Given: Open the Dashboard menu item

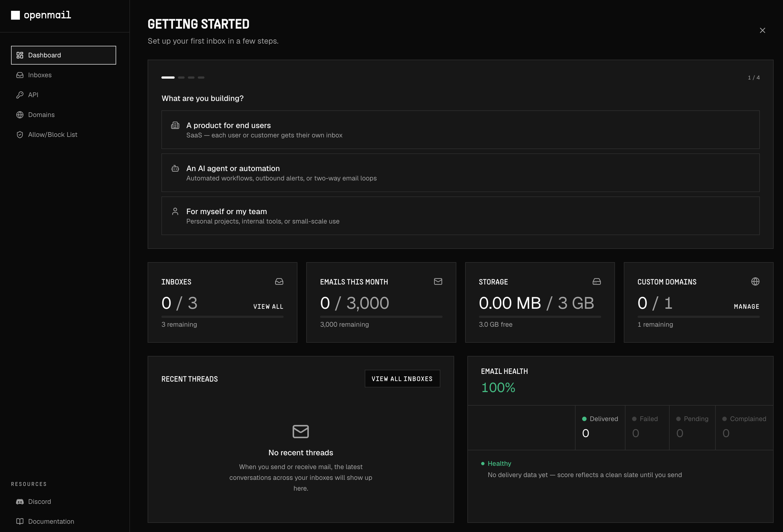Looking at the screenshot, I should (x=63, y=55).
